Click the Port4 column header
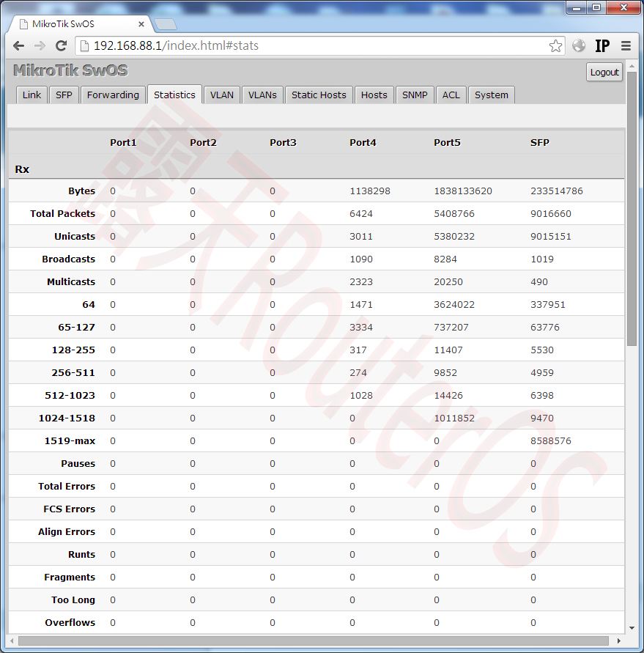 click(363, 142)
